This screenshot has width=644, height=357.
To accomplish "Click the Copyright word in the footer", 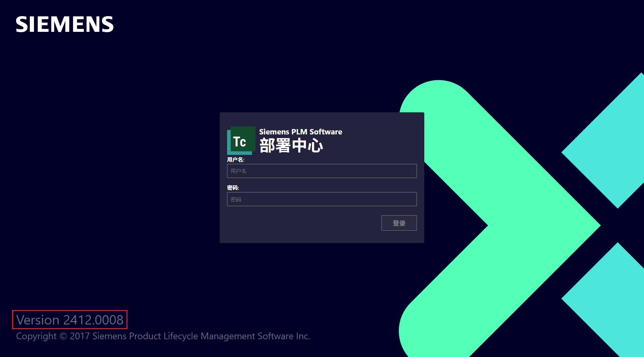I will coord(36,336).
